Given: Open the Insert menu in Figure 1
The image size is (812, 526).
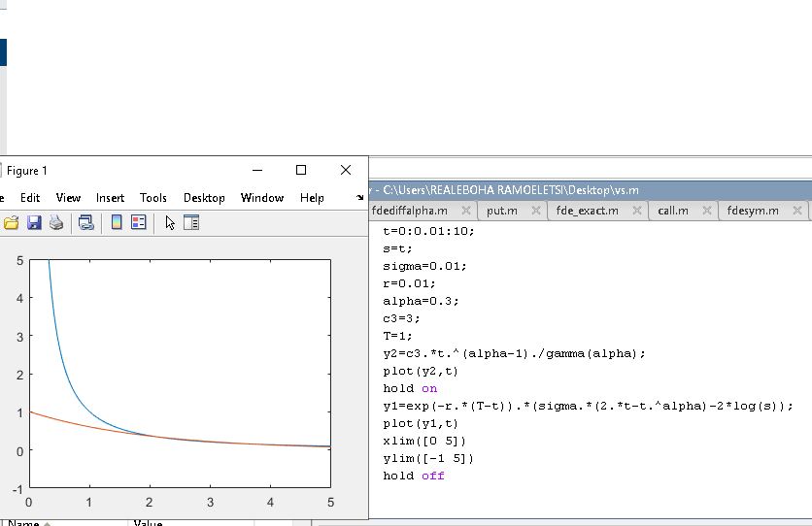Looking at the screenshot, I should (x=111, y=198).
